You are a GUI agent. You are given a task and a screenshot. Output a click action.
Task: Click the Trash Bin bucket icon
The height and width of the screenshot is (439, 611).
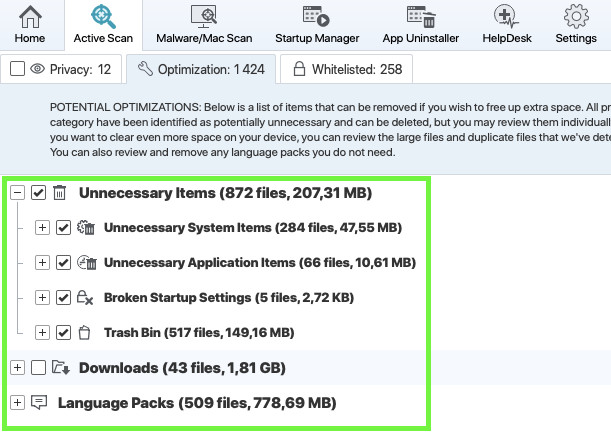pos(84,333)
